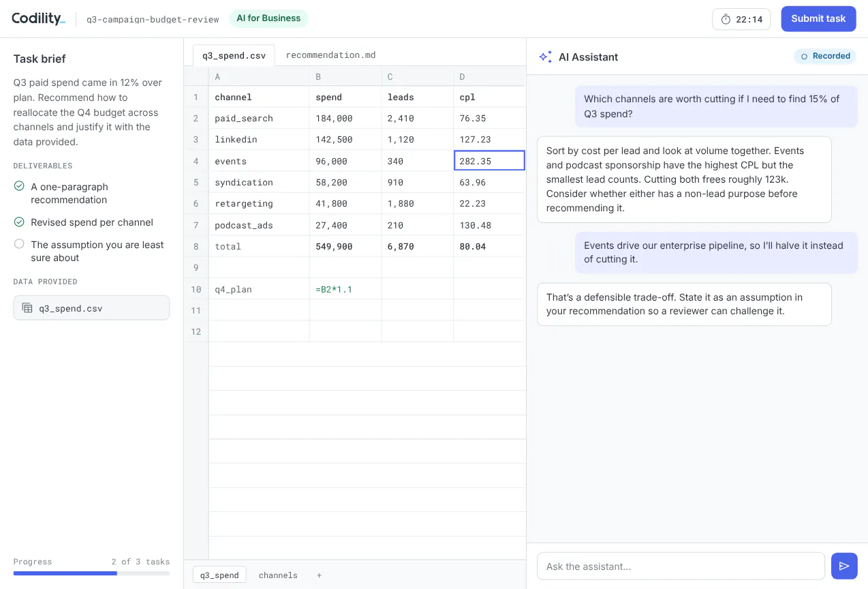
Task: Select the spend header cell
Action: pos(345,97)
